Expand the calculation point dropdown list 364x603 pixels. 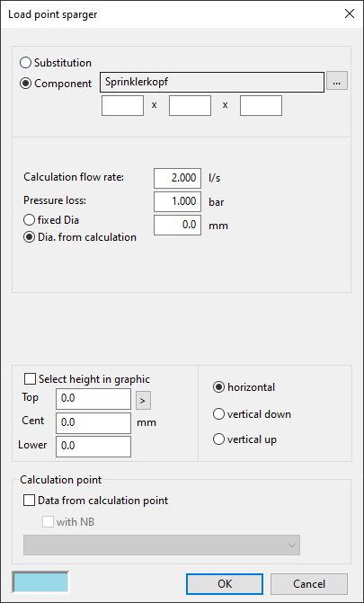[x=162, y=545]
